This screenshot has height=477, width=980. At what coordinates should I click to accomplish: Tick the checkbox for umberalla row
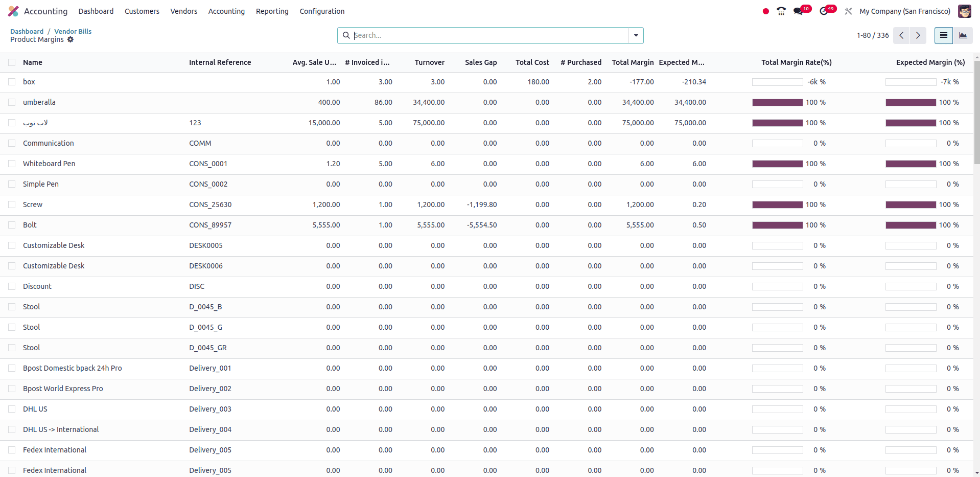12,102
